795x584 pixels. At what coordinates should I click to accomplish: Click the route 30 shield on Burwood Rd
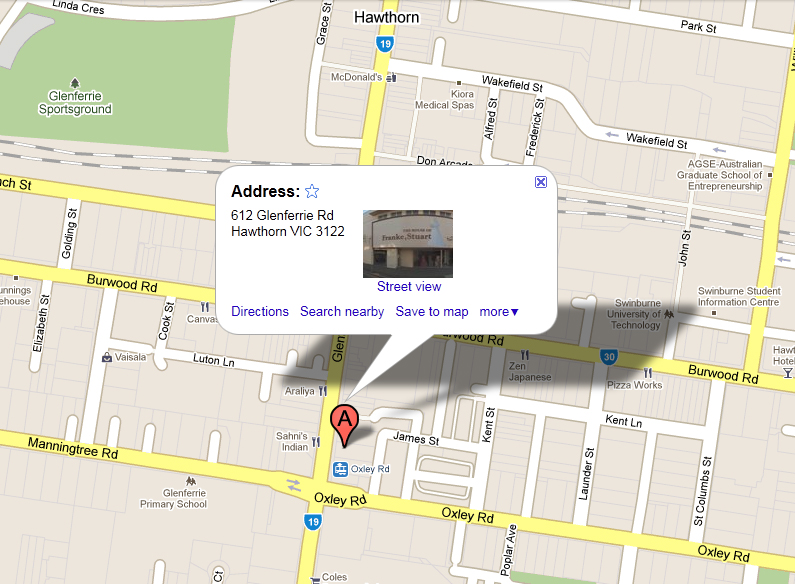tap(609, 356)
